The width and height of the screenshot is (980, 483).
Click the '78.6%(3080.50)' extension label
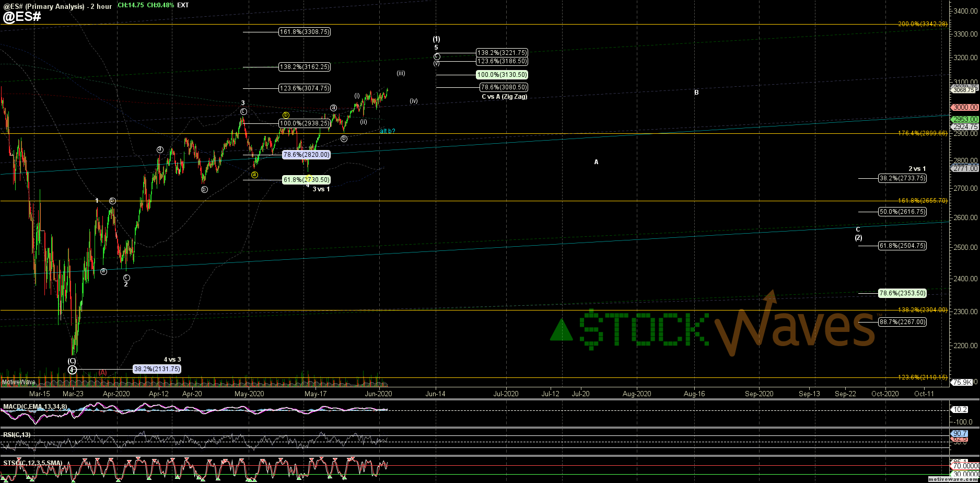504,87
